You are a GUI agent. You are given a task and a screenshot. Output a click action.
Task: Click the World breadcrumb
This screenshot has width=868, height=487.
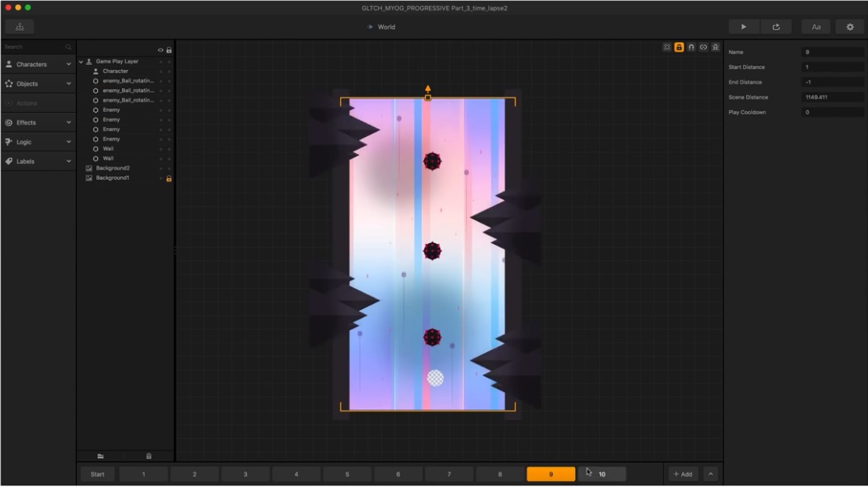(386, 26)
